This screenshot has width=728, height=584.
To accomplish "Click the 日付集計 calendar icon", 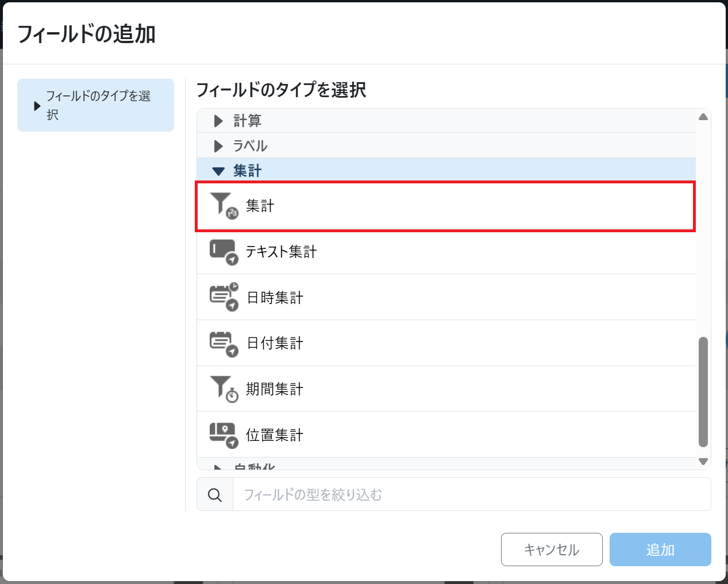I will pyautogui.click(x=223, y=343).
